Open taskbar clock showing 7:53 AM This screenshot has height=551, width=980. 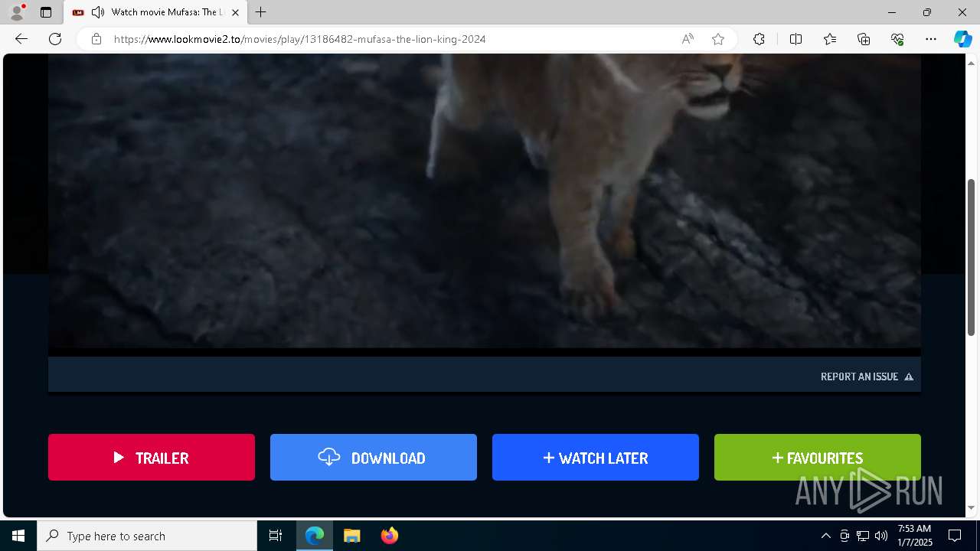click(x=914, y=536)
